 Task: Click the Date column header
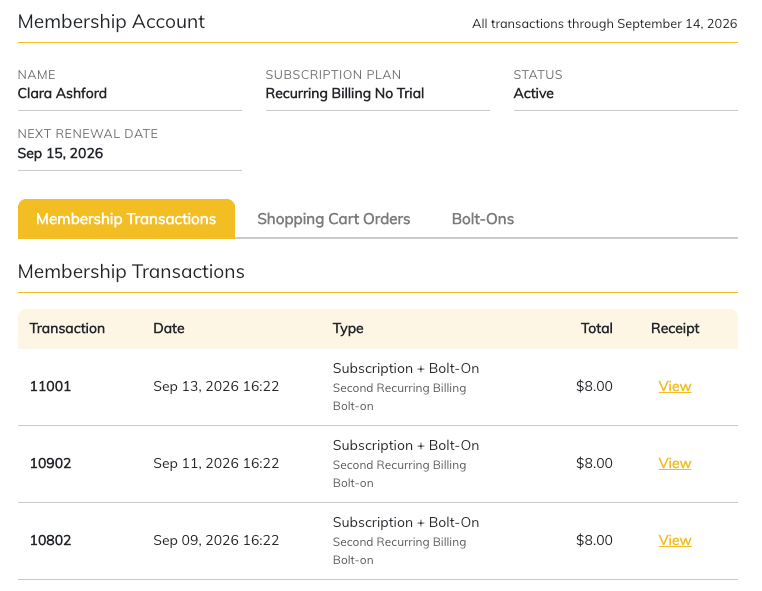[169, 329]
